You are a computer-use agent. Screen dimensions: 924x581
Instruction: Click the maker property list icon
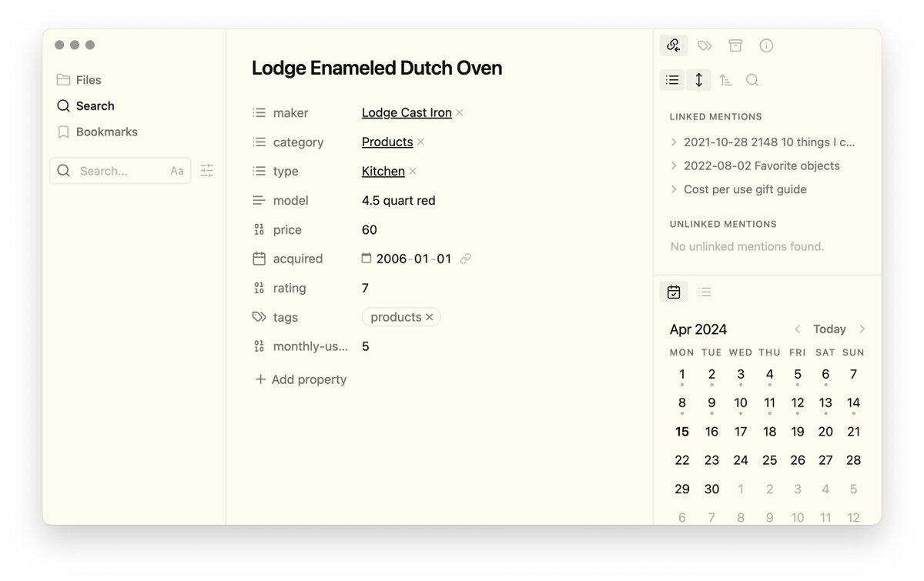click(x=259, y=113)
